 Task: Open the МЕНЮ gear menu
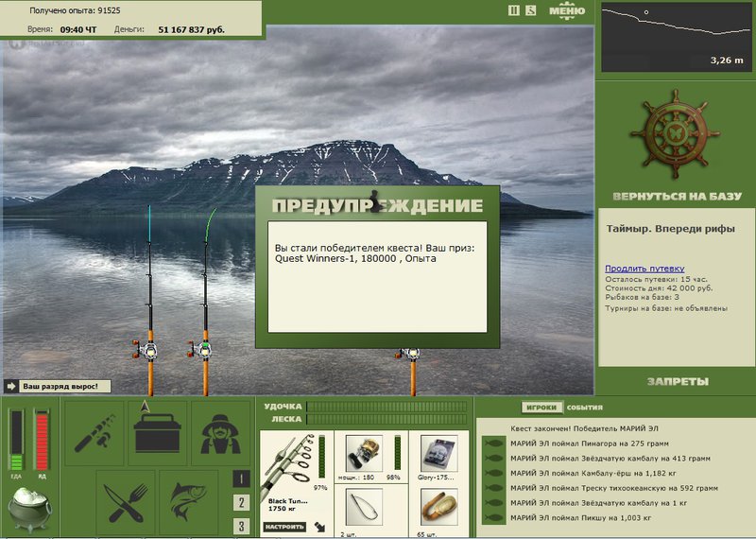click(567, 10)
